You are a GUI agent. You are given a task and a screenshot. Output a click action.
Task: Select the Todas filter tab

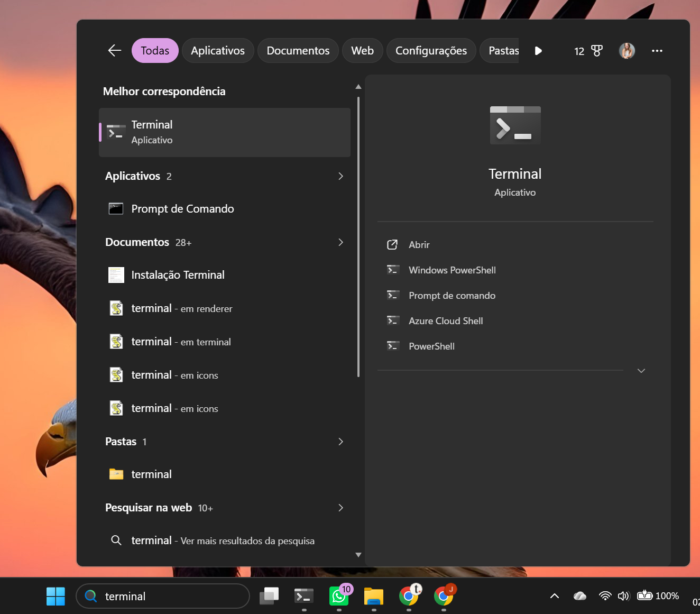click(155, 51)
